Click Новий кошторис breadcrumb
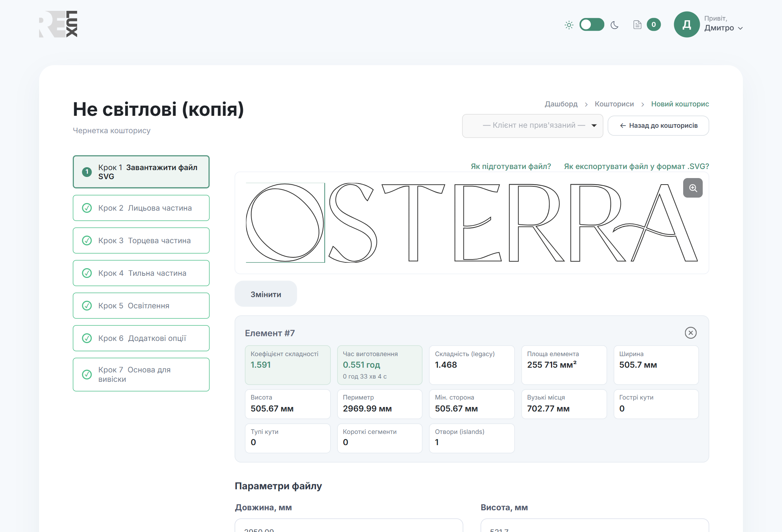This screenshot has width=782, height=532. point(680,104)
